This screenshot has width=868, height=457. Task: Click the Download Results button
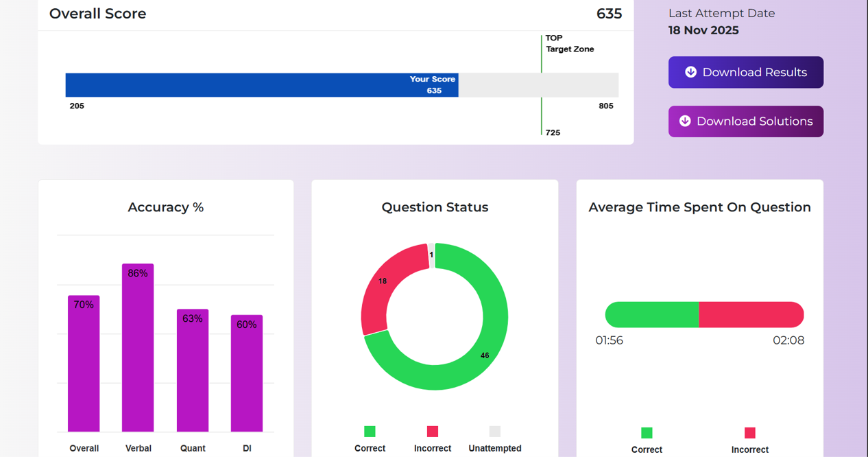[745, 72]
